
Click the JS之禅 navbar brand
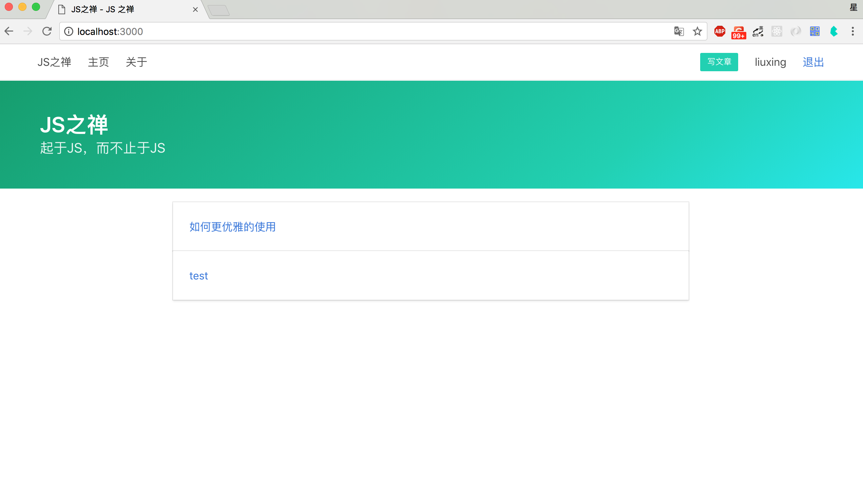point(54,62)
